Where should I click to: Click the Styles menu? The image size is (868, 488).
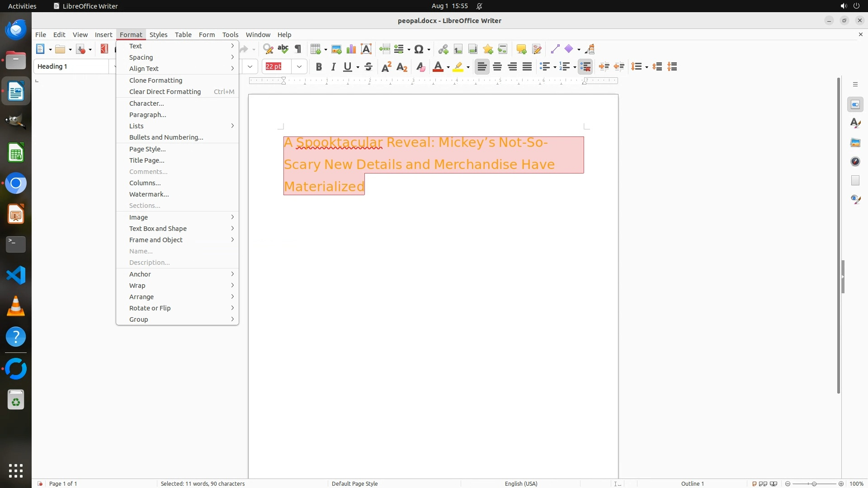(158, 35)
